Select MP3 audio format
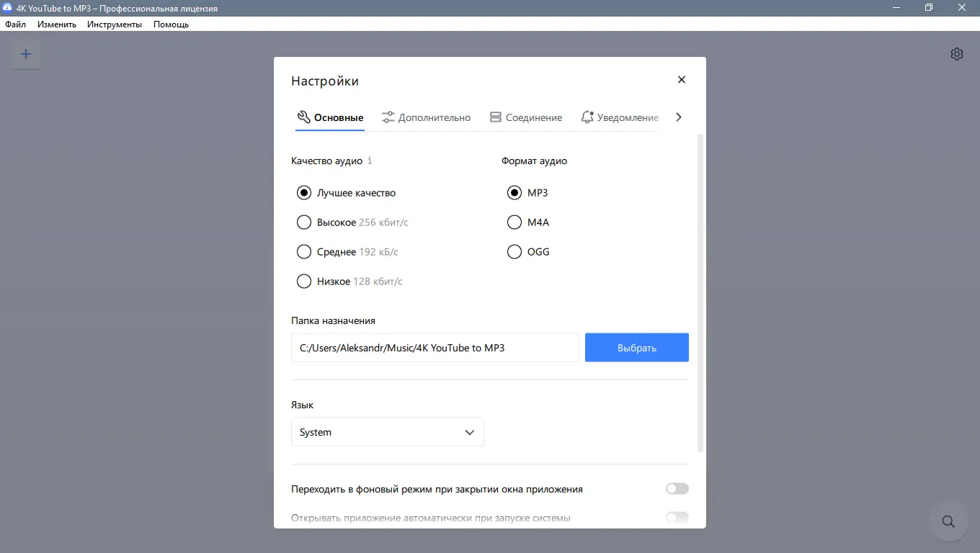The image size is (980, 553). click(527, 193)
